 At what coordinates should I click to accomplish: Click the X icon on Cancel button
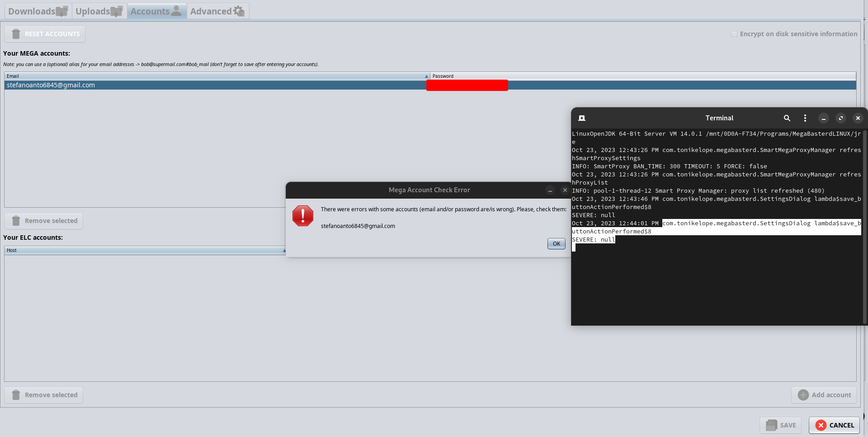[820, 425]
